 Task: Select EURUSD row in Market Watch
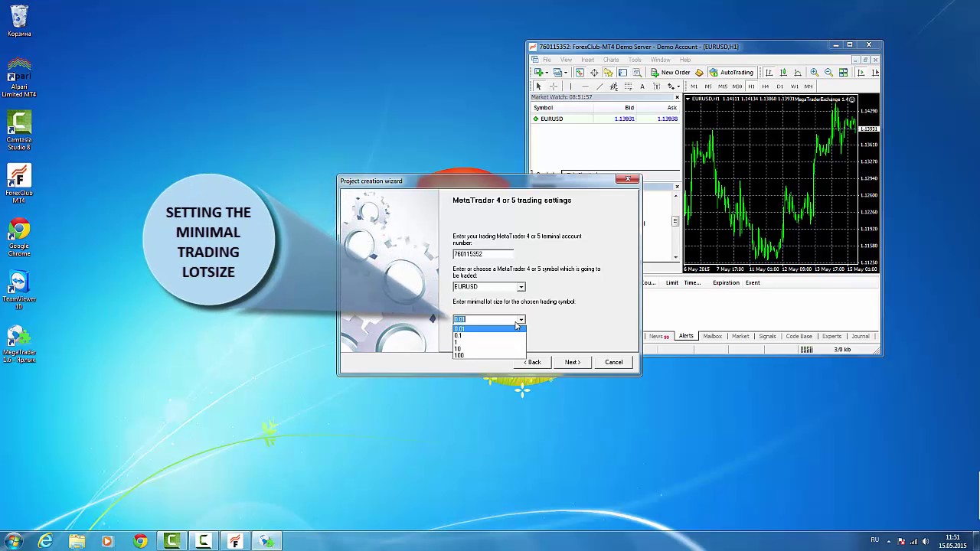click(x=605, y=119)
